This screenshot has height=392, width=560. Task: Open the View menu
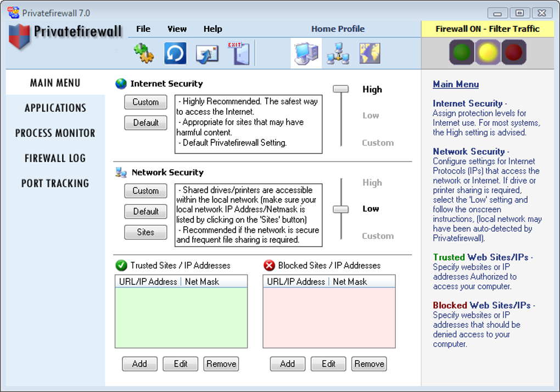pos(177,29)
